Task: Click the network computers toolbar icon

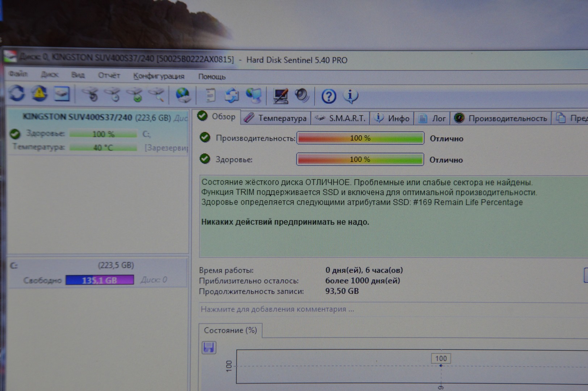Action: [x=254, y=96]
